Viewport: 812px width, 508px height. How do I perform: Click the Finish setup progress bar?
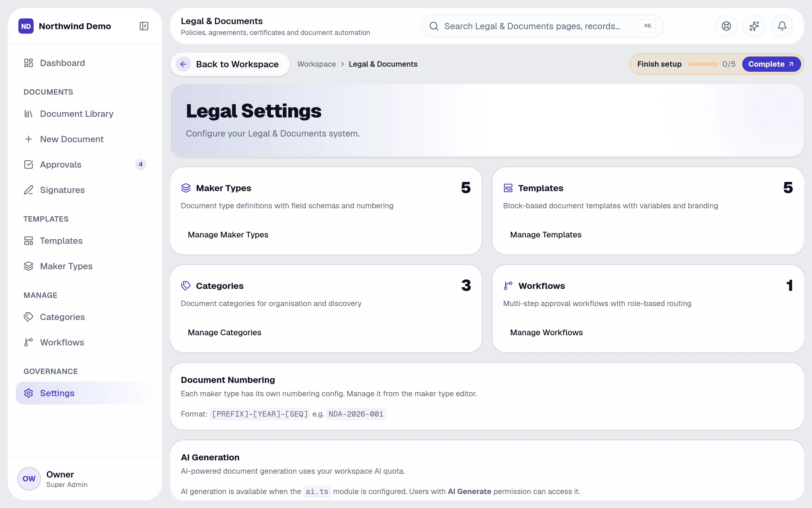pyautogui.click(x=703, y=64)
